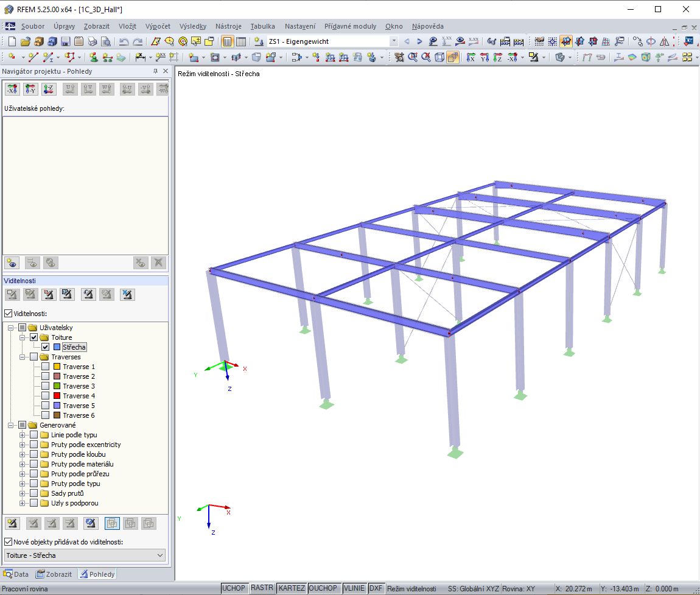Click the new node tool icon
Viewport: 700px width, 595px height.
tap(12, 57)
